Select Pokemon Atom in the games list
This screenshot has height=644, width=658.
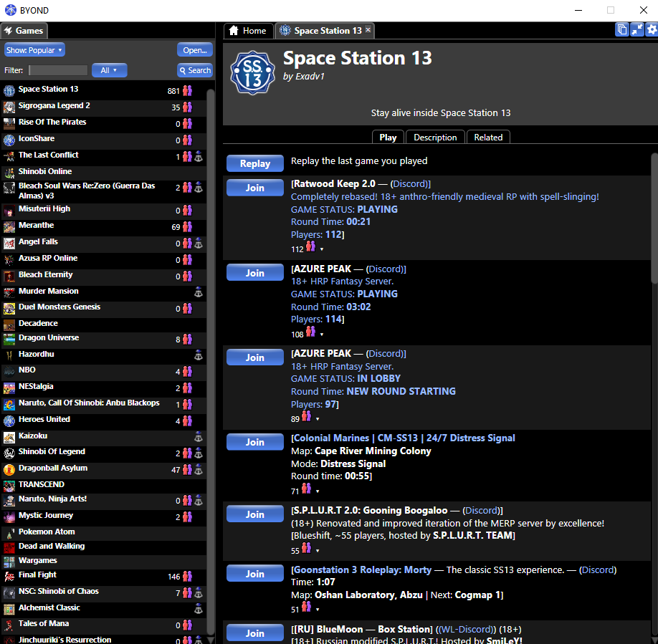[x=104, y=532]
